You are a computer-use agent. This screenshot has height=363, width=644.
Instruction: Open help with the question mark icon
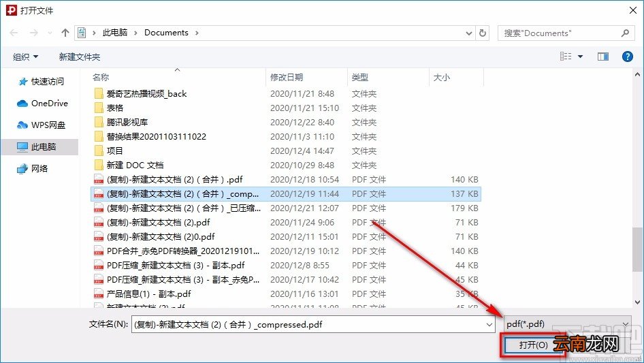coord(627,57)
